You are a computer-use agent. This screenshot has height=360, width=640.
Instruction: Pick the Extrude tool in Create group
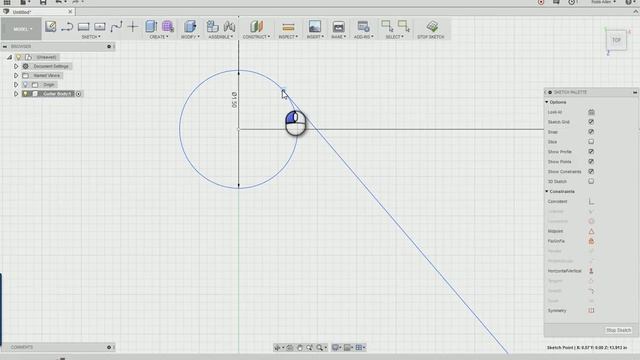[151, 27]
